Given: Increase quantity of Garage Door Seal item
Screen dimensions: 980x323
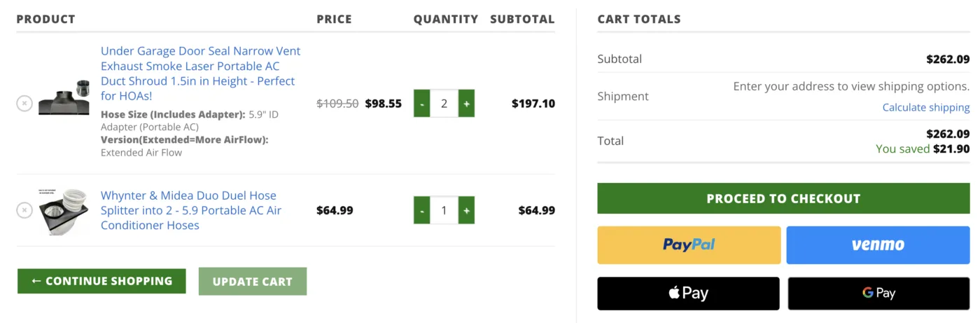Looking at the screenshot, I should coord(467,104).
